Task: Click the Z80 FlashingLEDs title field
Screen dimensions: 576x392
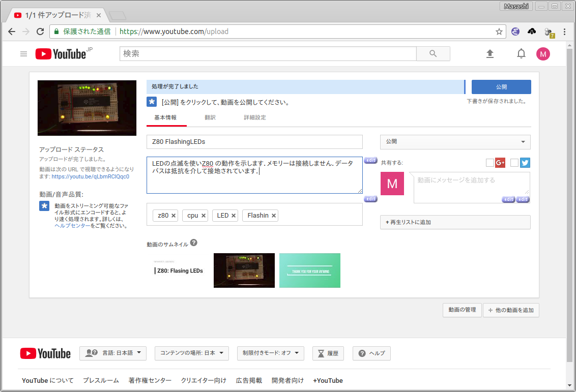Action: tap(254, 142)
